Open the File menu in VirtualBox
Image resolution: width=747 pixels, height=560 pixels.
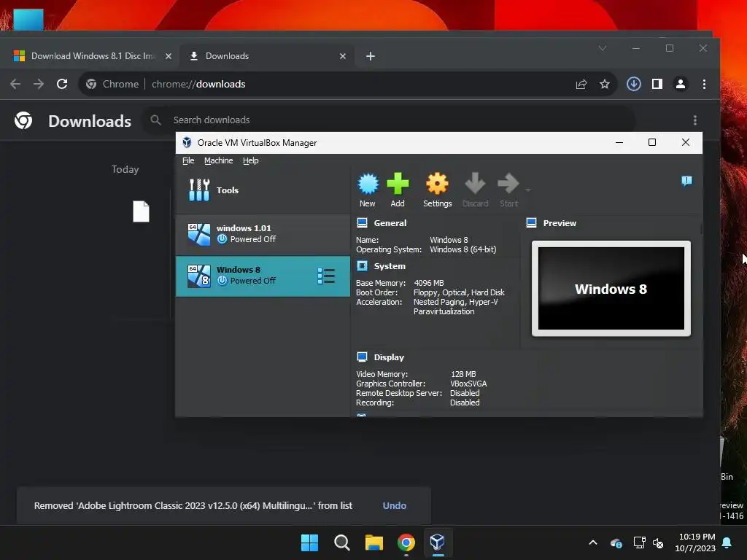(188, 160)
